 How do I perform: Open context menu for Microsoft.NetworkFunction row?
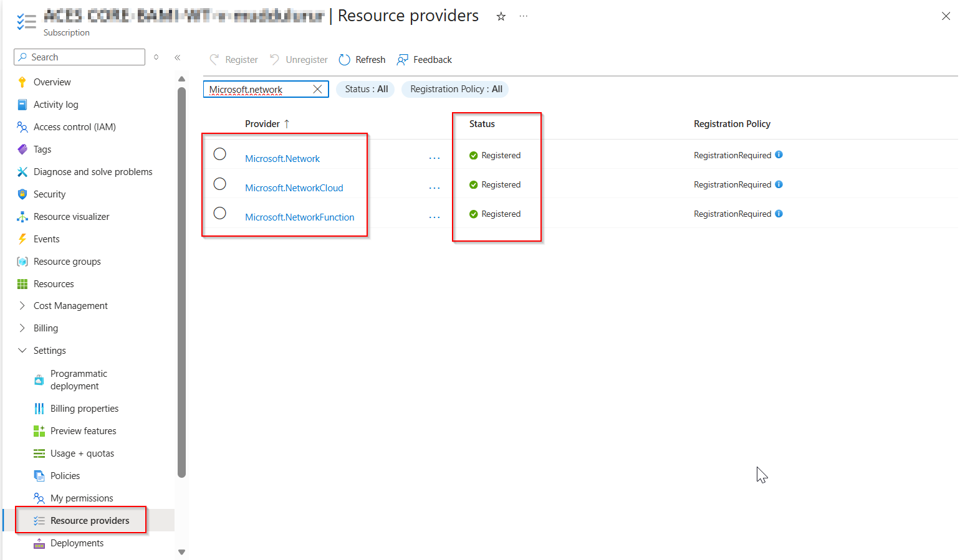[x=434, y=217]
